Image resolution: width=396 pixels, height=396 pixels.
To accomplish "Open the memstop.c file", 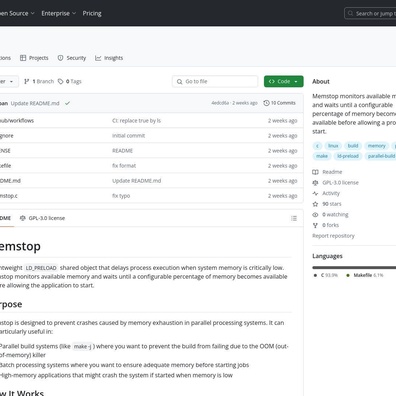I will (9, 196).
